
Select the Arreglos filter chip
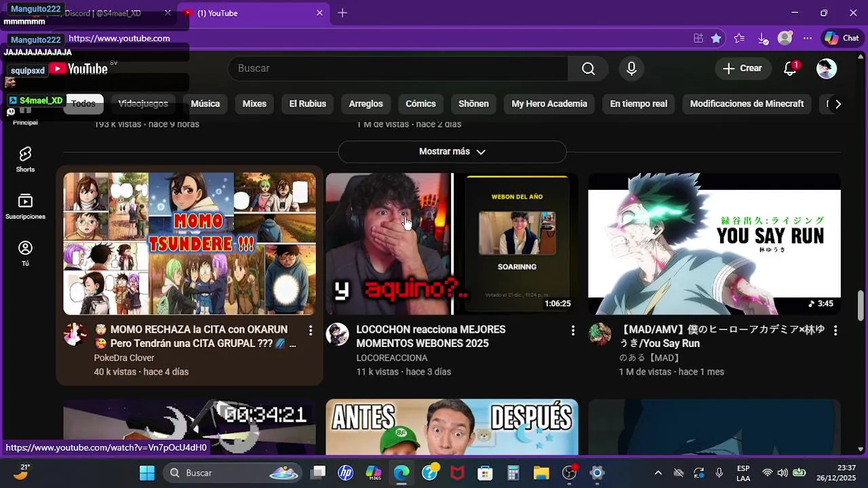coord(366,104)
